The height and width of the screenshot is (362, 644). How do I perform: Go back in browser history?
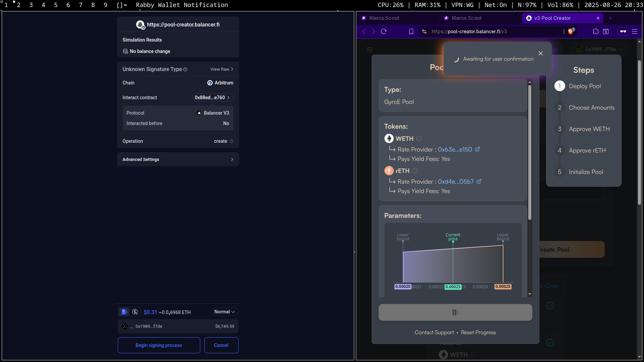364,32
